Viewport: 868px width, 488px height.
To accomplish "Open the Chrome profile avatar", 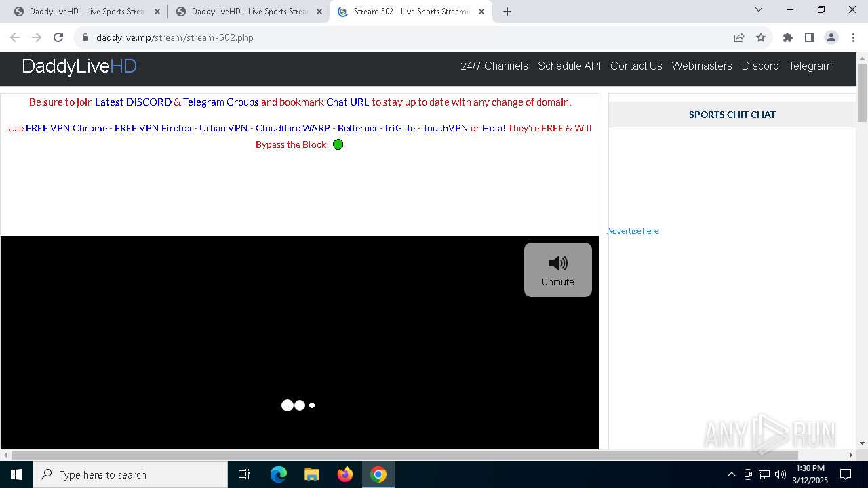I will tap(831, 37).
